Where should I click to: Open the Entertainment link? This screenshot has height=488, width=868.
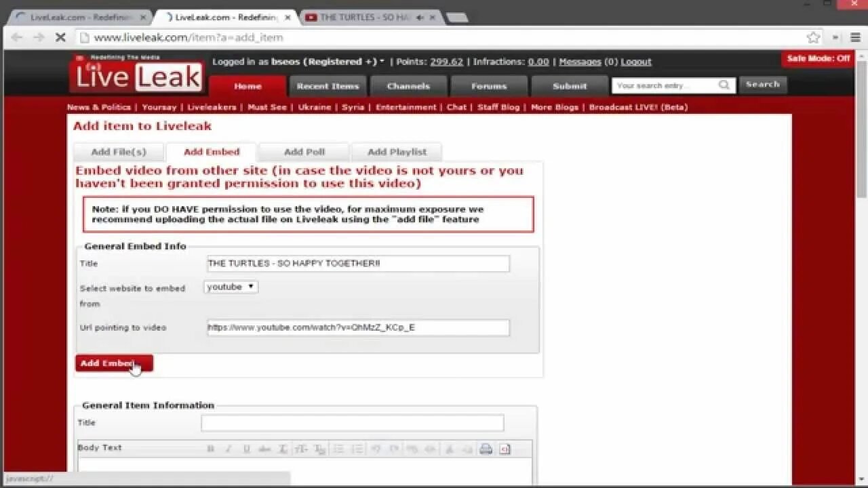pyautogui.click(x=406, y=107)
